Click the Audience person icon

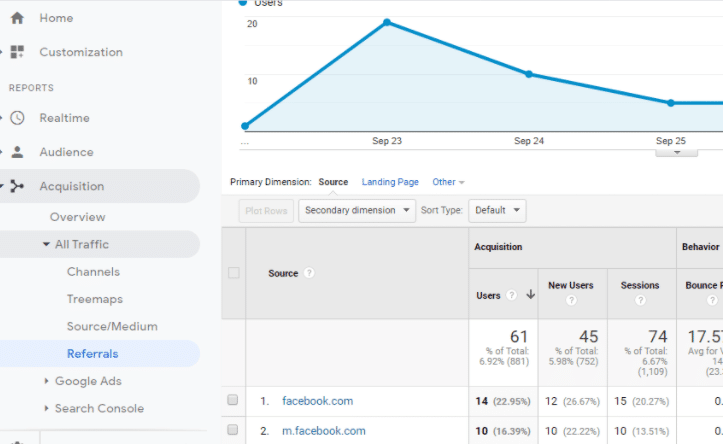coord(17,152)
